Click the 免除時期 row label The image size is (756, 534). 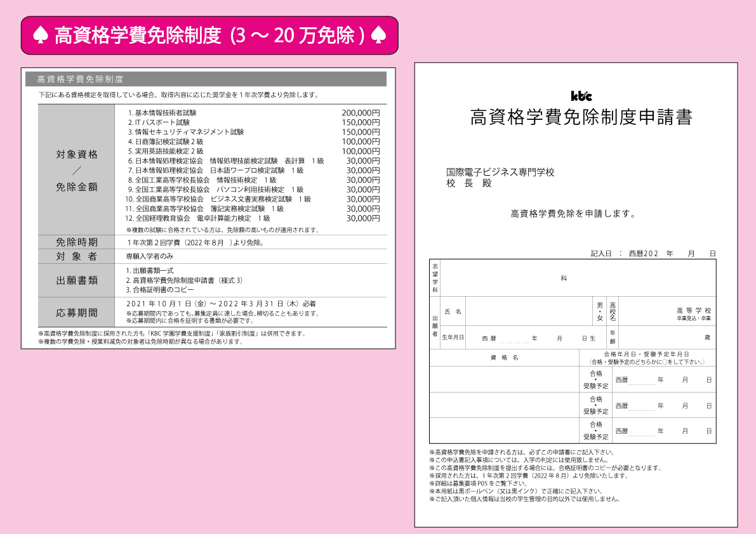pyautogui.click(x=77, y=242)
